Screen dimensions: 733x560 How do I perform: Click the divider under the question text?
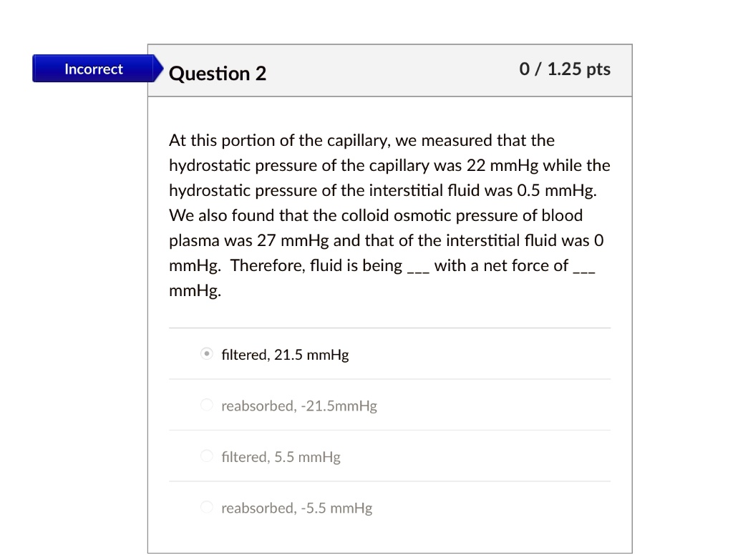[x=390, y=328]
